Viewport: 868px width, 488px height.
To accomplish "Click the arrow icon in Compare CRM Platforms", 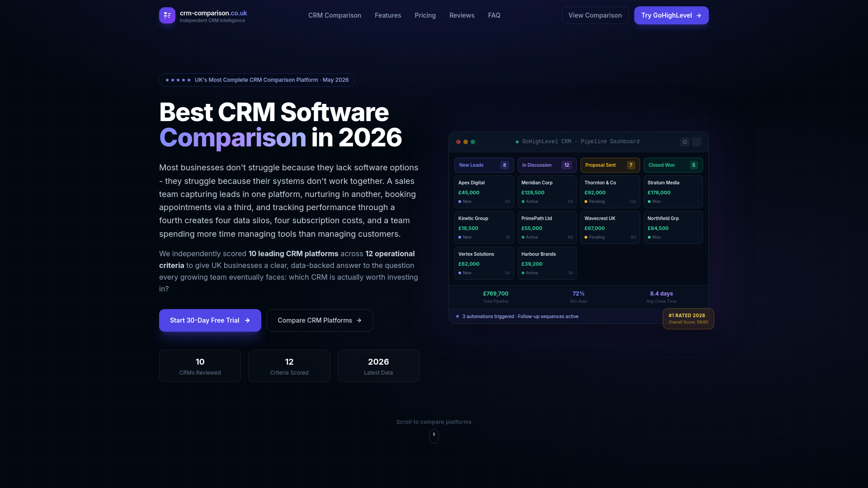I will coord(359,320).
